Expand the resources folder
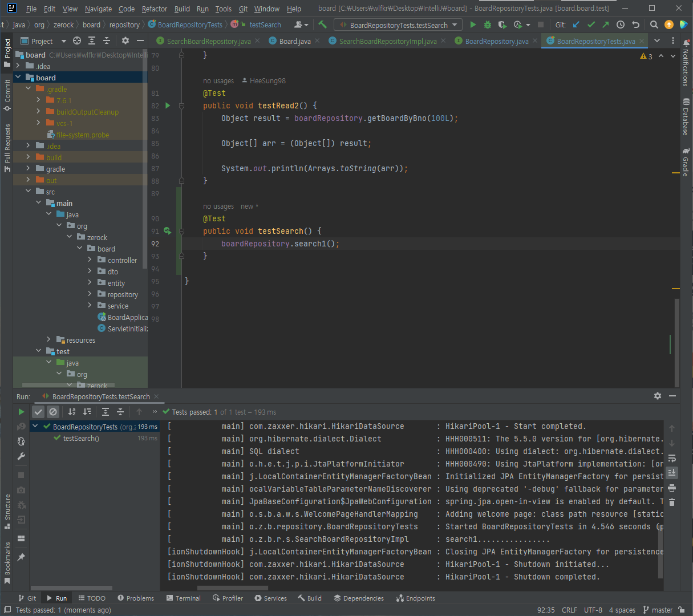693x616 pixels. click(x=49, y=340)
